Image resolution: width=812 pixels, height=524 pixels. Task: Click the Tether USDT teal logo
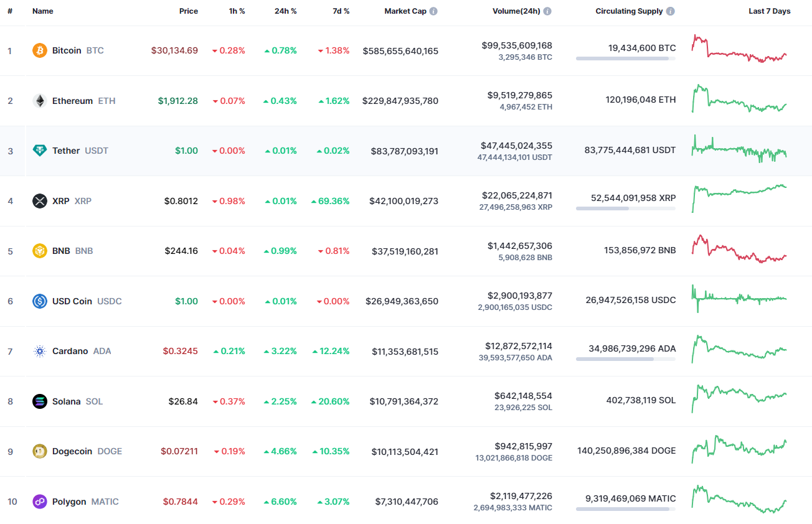coord(40,150)
